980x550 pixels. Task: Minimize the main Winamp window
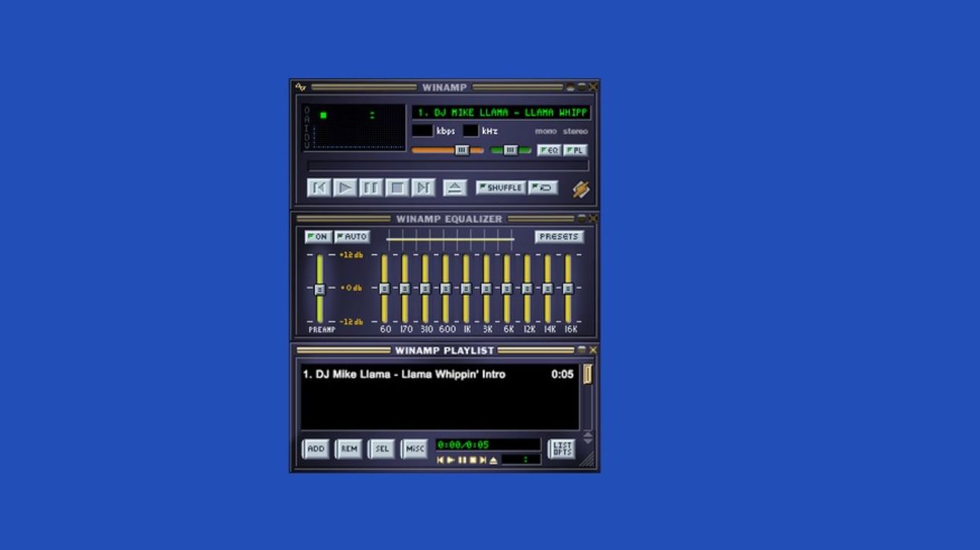[x=571, y=87]
